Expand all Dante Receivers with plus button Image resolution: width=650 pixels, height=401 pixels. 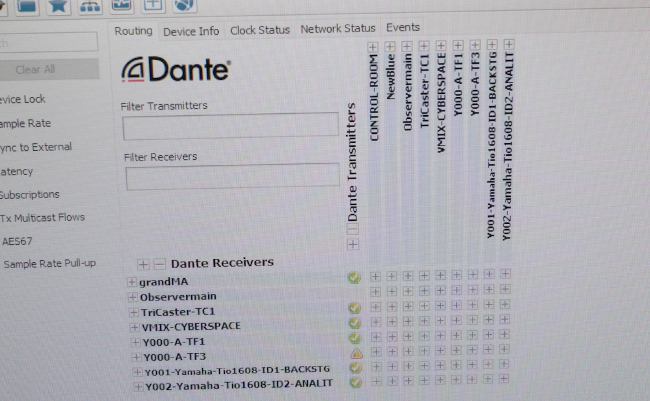tap(143, 264)
